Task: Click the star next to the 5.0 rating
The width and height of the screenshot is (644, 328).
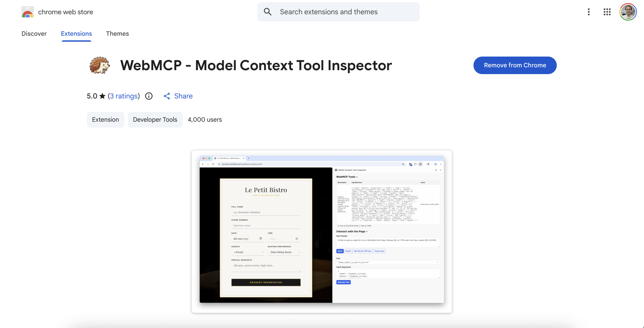Action: pyautogui.click(x=102, y=96)
